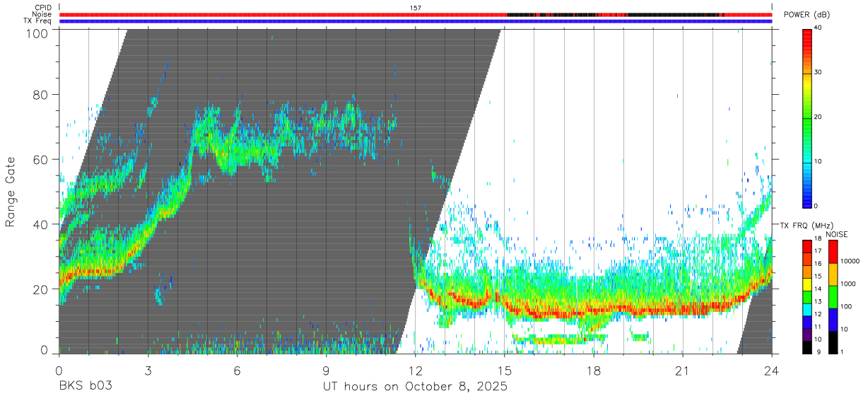868x401 pixels.
Task: Pick the green middle of the power colorbar
Action: [x=807, y=117]
